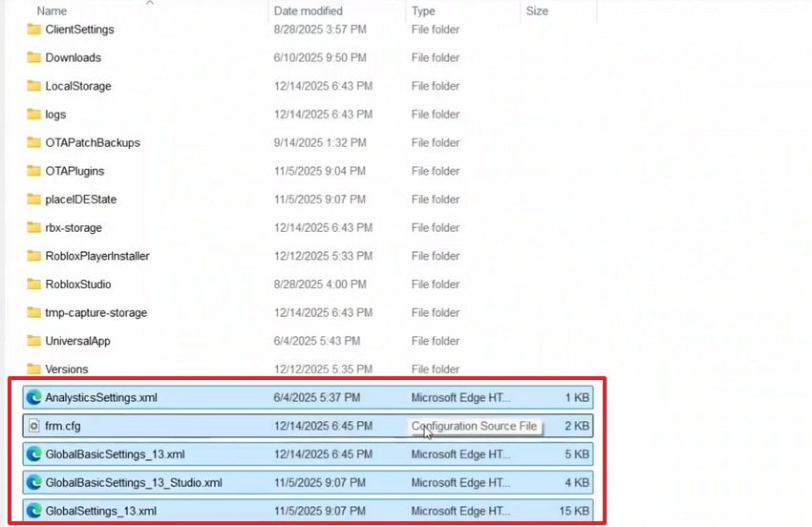Click the 1 KB size cell
Screen dimensions: 812x527
[x=577, y=397]
